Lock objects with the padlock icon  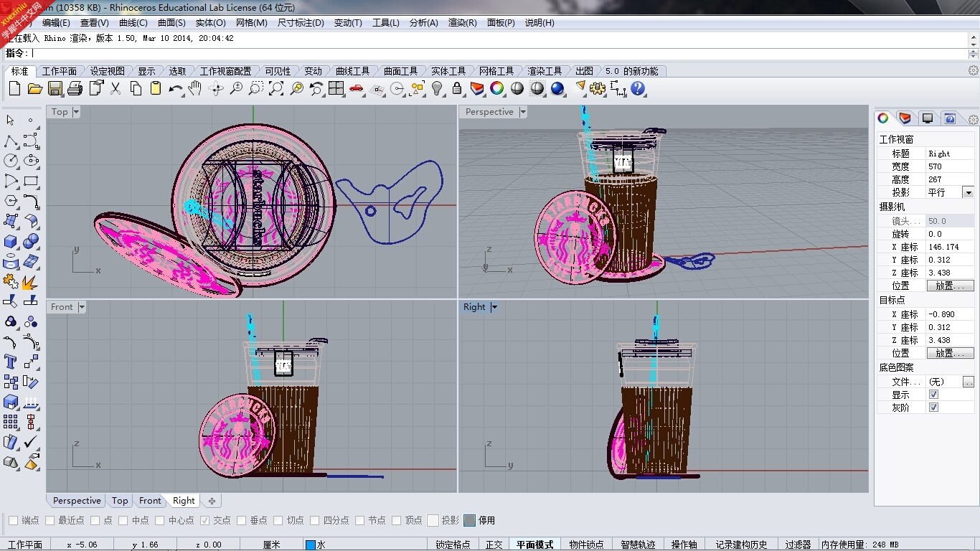[457, 88]
